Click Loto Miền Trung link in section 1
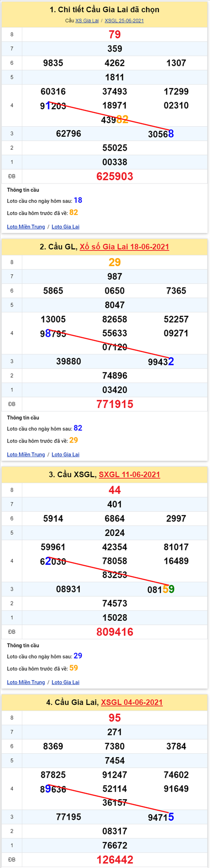Image resolution: width=210 pixels, height=868 pixels. (26, 227)
